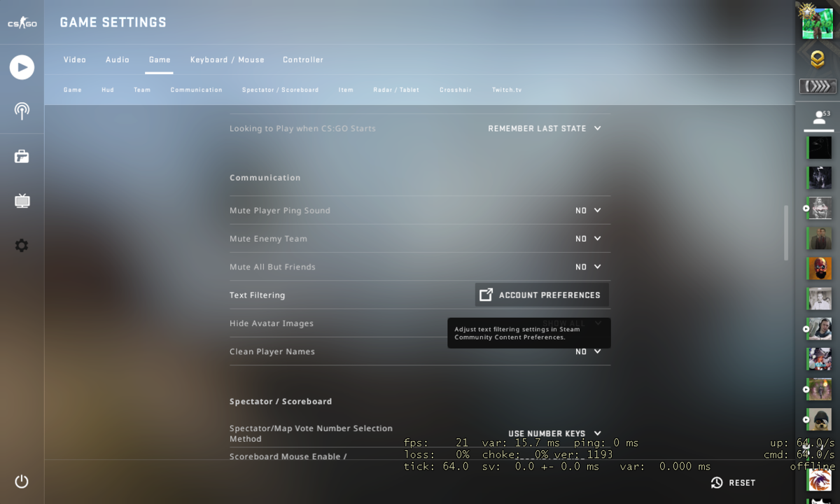Click the profile rank chevron badge

coord(818,60)
